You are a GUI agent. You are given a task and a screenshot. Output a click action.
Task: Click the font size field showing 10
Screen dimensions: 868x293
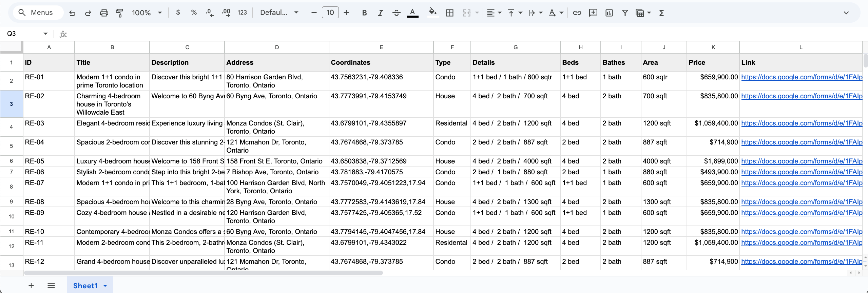click(330, 13)
